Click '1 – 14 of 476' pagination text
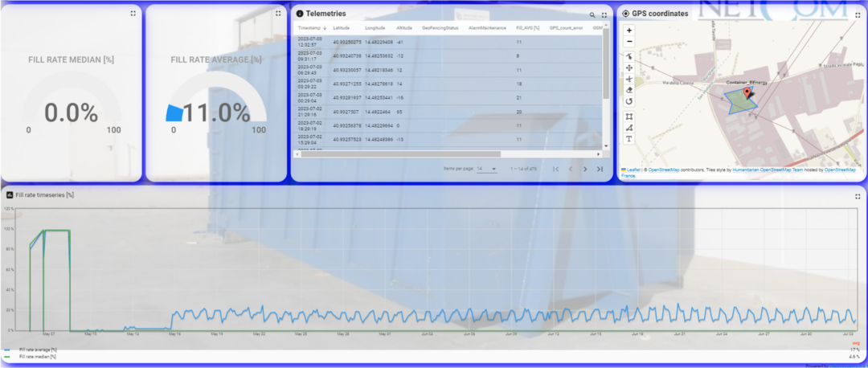Viewport: 868px width, 368px height. coord(524,169)
